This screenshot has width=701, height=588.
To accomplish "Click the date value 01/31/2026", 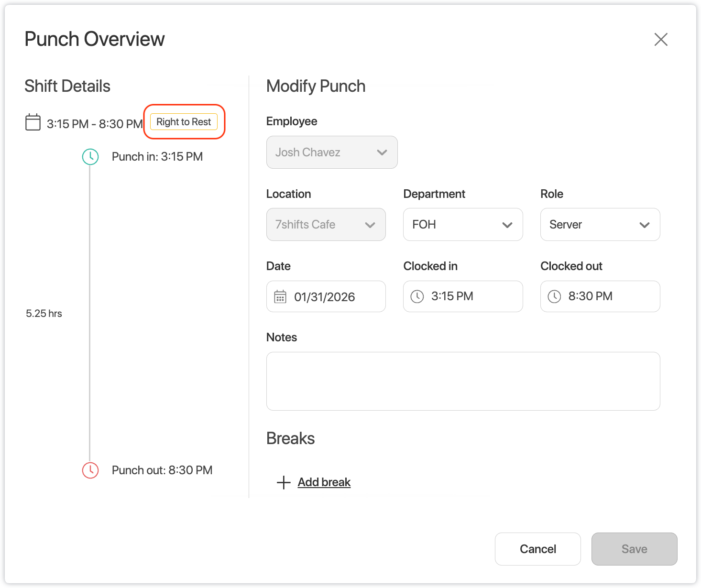I will pyautogui.click(x=325, y=297).
